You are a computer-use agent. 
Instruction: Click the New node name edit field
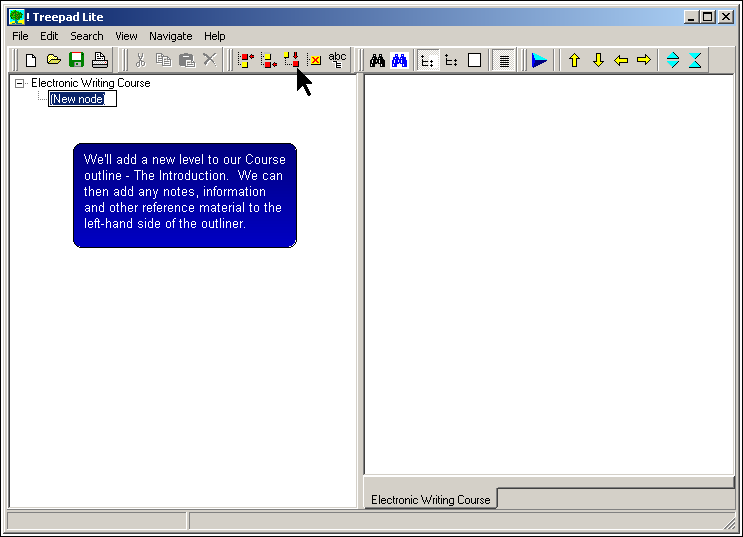click(x=82, y=99)
